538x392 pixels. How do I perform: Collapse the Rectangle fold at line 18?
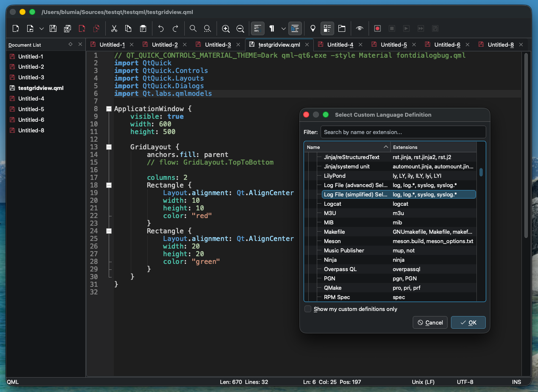coord(109,185)
